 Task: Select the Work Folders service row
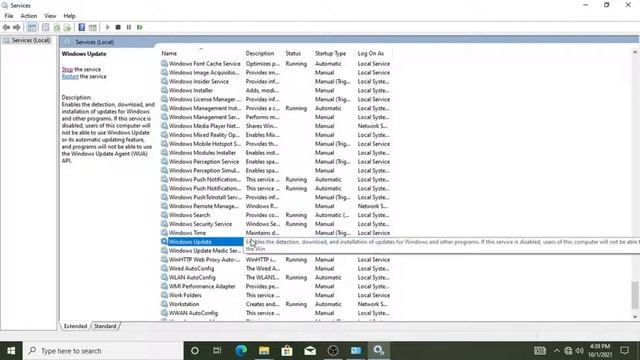pos(276,295)
